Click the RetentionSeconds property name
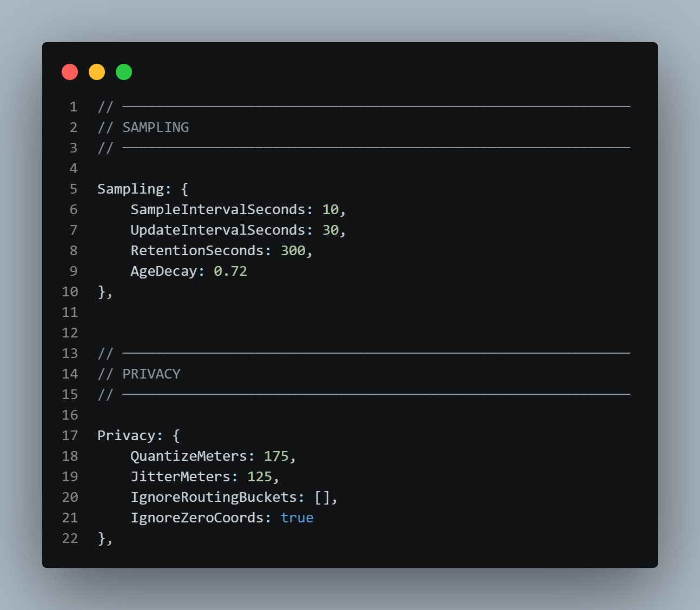700x610 pixels. [x=197, y=251]
